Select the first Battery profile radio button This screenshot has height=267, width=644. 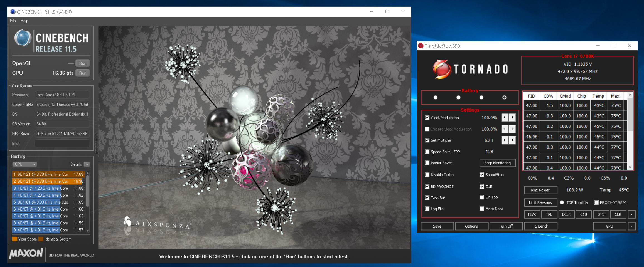point(436,97)
